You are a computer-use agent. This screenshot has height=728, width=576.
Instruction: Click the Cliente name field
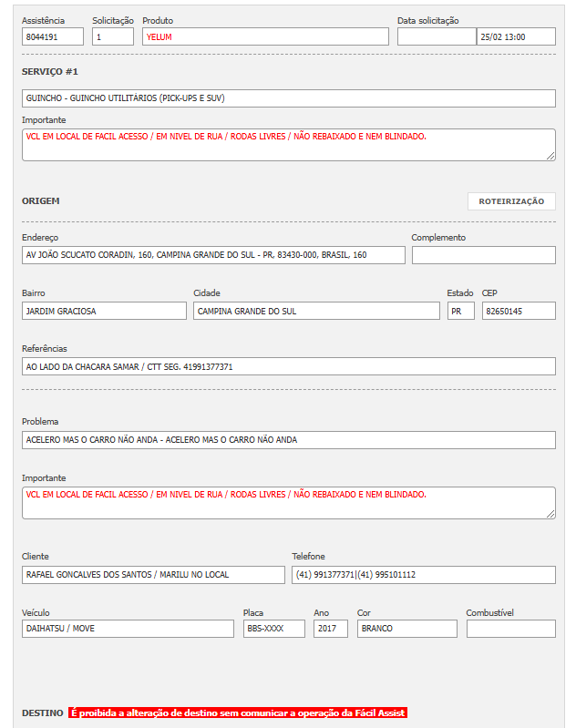[153, 575]
